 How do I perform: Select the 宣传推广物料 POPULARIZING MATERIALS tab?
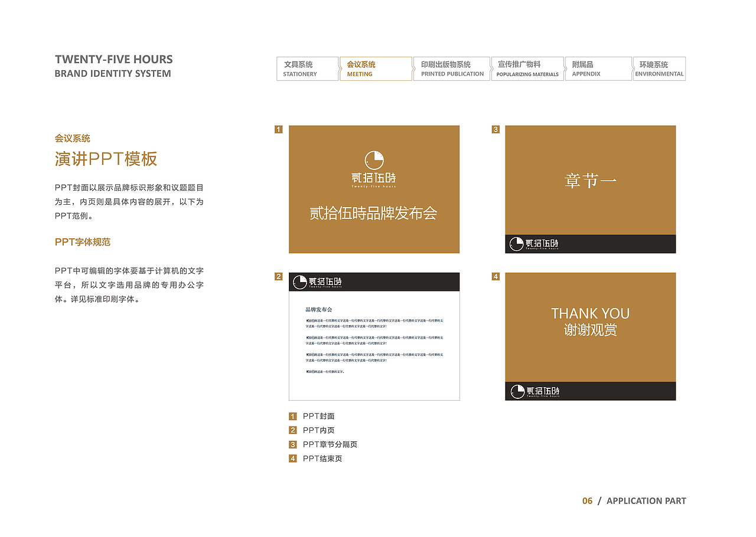point(527,68)
